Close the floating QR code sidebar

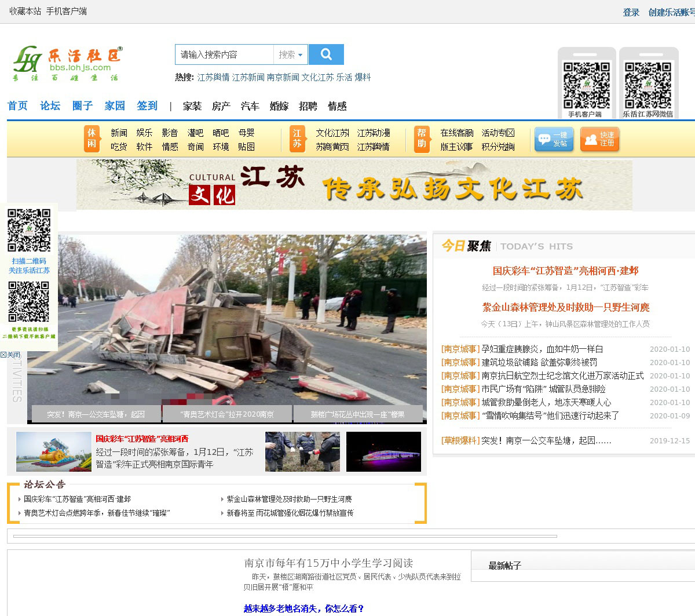click(10, 355)
